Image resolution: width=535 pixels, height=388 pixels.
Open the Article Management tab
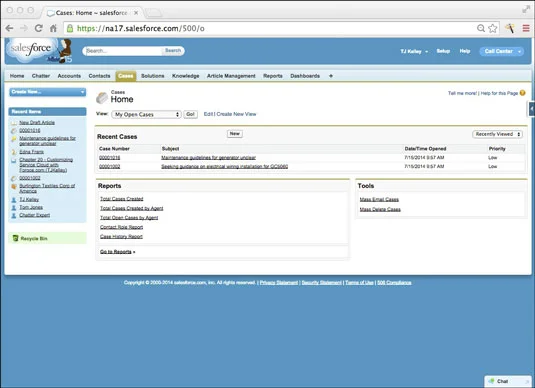point(231,76)
